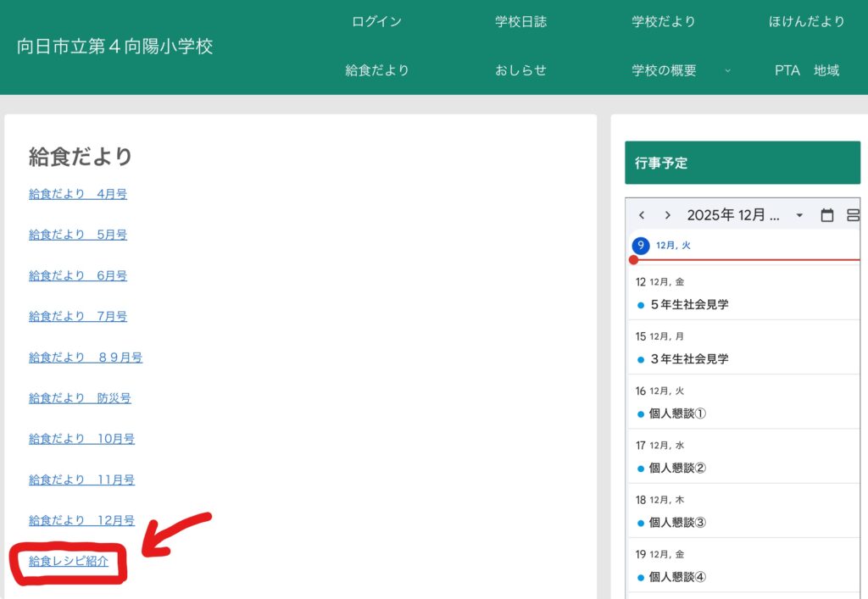Click the calendar today icon
Viewport: 868px width, 599px height.
[827, 215]
